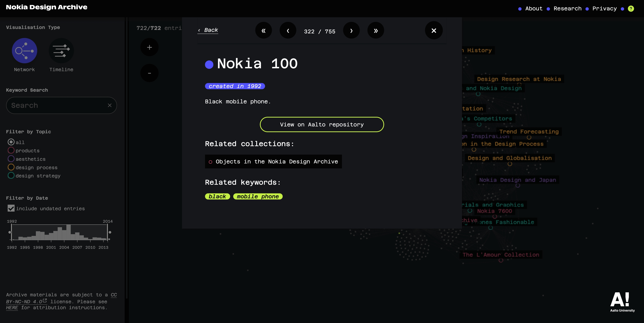Open the Research menu item
The image size is (644, 323).
point(567,8)
